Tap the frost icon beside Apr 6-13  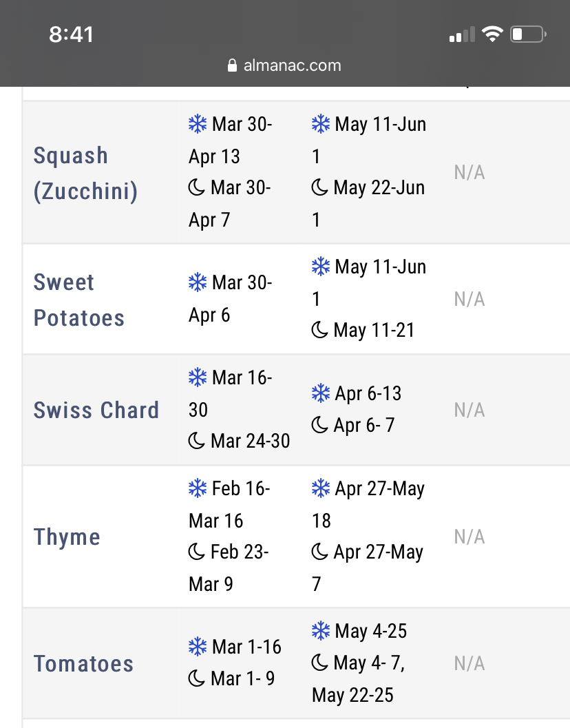(x=320, y=393)
